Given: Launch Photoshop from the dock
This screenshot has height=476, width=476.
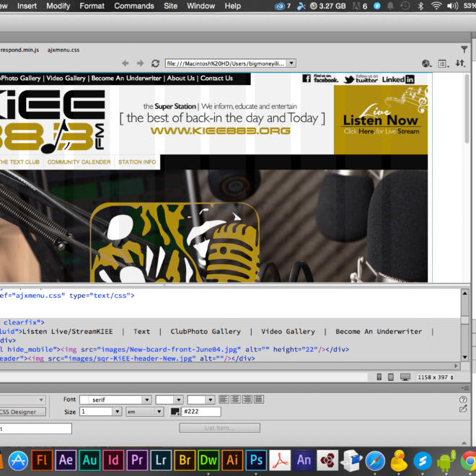Looking at the screenshot, I should coord(255,459).
